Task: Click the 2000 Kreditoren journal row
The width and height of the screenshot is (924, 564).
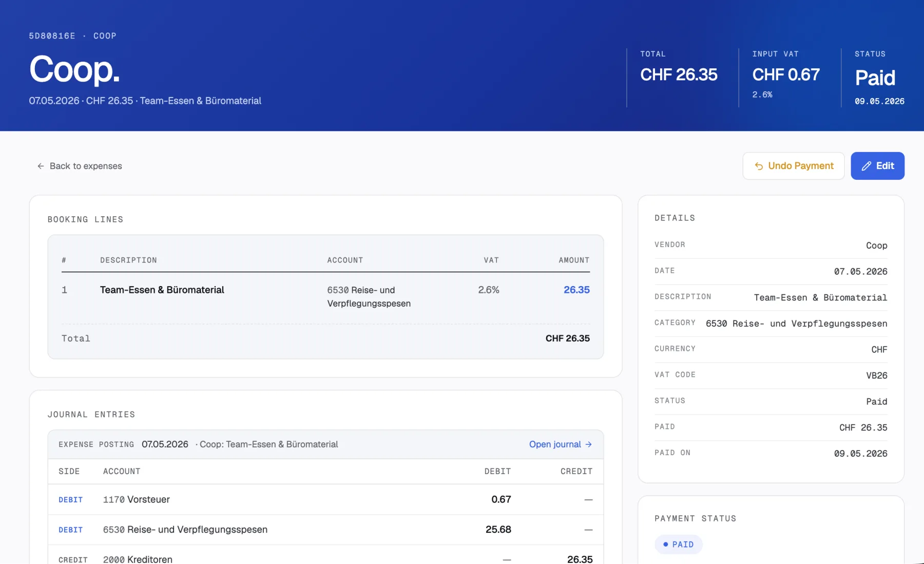Action: point(325,555)
